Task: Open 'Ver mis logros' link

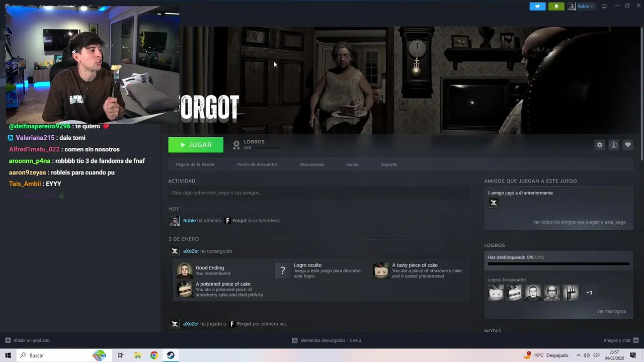Action: pos(611,311)
